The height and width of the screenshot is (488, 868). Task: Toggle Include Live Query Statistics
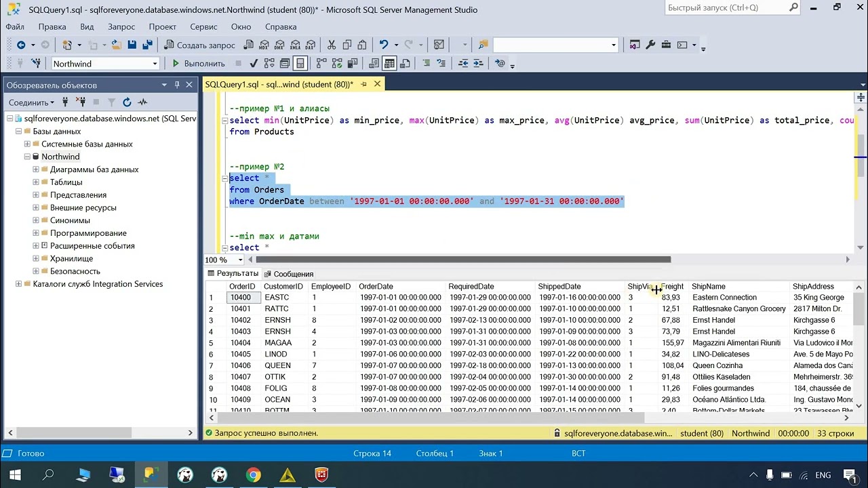coord(336,64)
